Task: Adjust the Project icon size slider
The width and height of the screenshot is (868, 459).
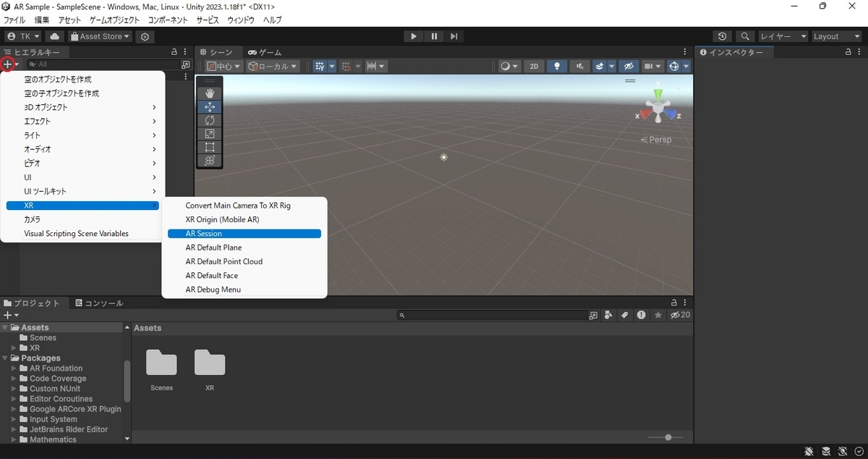Action: point(668,437)
